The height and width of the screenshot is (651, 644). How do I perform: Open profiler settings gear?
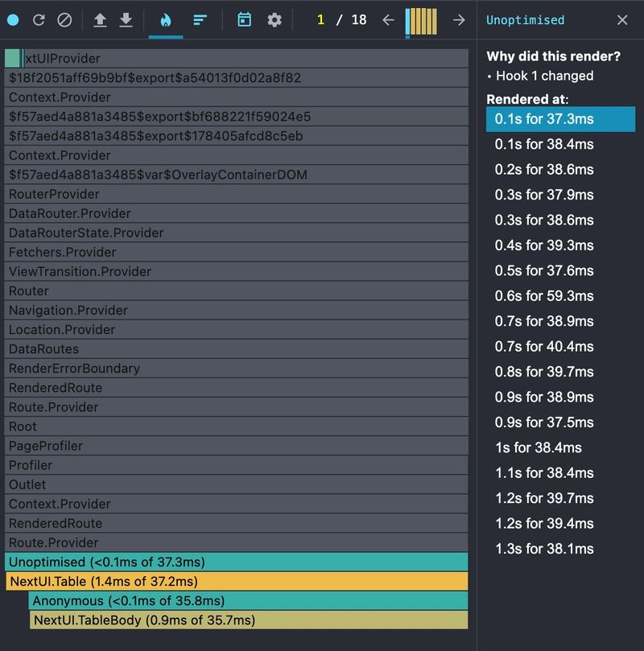(x=275, y=20)
